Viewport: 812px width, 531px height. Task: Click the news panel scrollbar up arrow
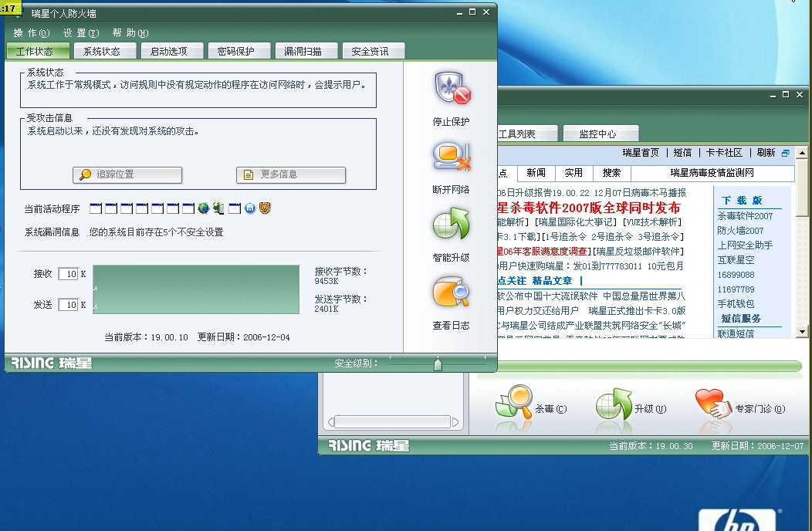click(802, 152)
